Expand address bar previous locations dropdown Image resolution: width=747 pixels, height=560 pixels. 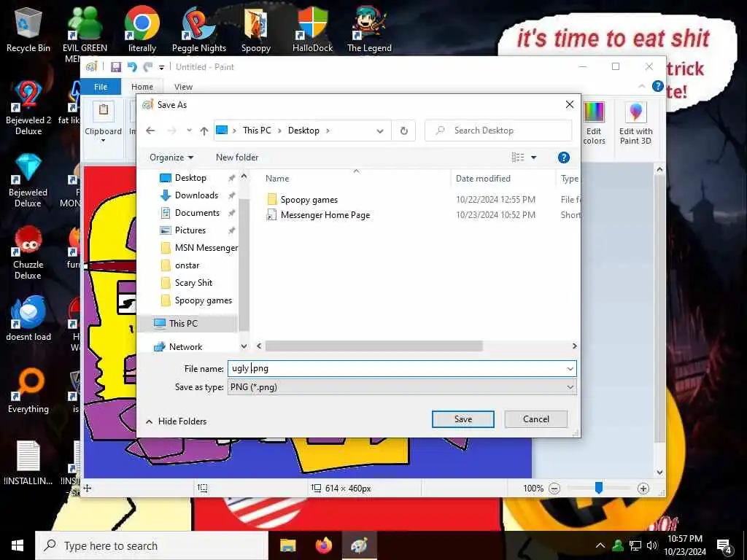[x=379, y=131]
